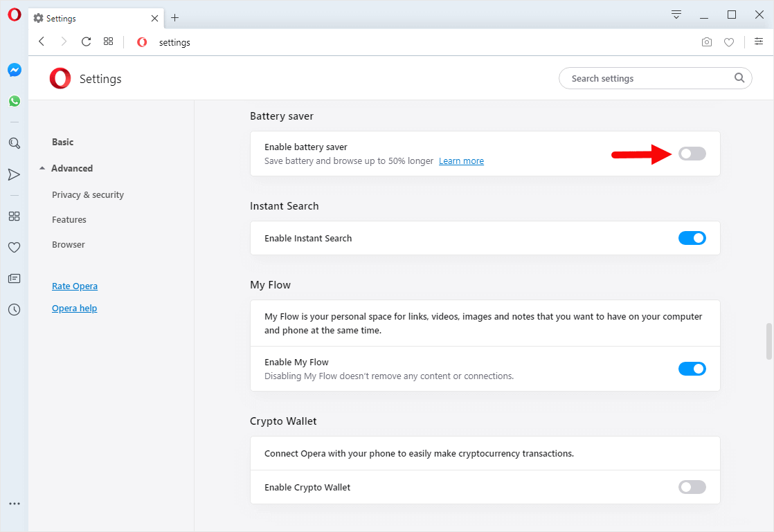Click the My Flow heading
Image resolution: width=774 pixels, height=532 pixels.
[x=270, y=285]
